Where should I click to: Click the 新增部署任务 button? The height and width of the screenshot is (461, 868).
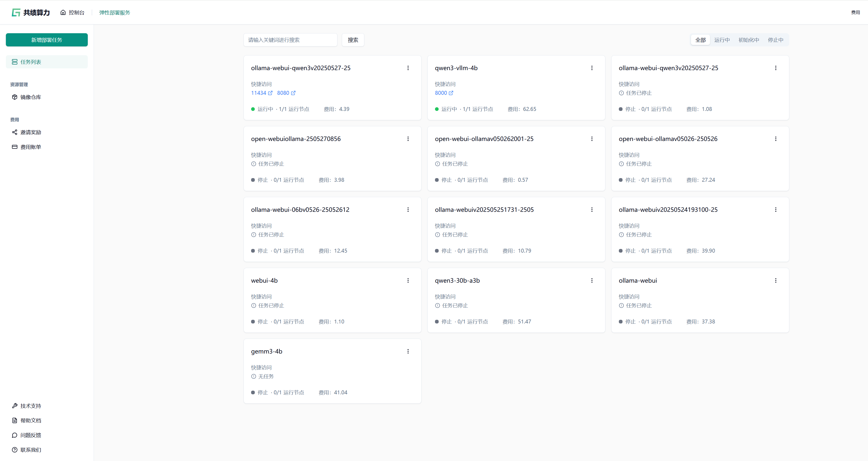47,40
